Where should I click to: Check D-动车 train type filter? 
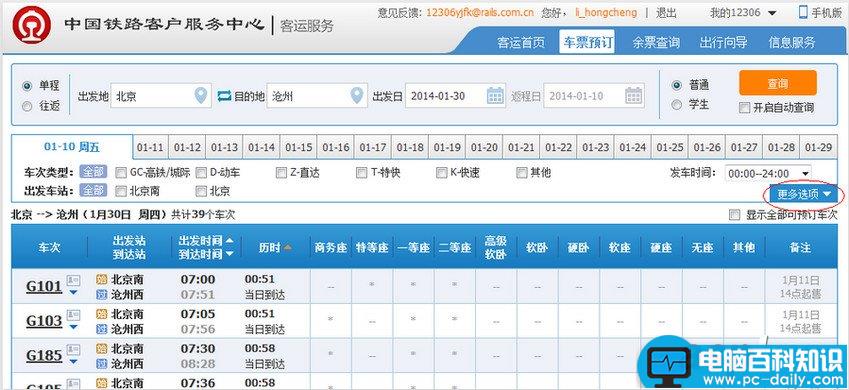click(201, 173)
